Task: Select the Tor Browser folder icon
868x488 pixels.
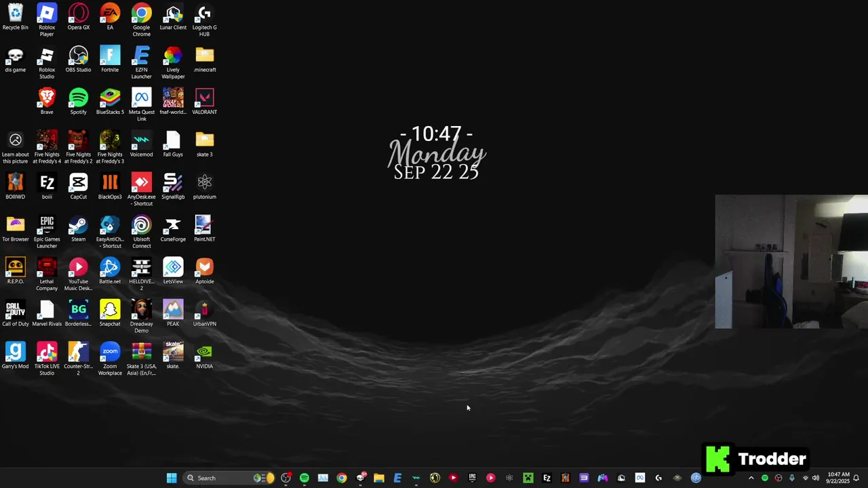Action: 15,229
